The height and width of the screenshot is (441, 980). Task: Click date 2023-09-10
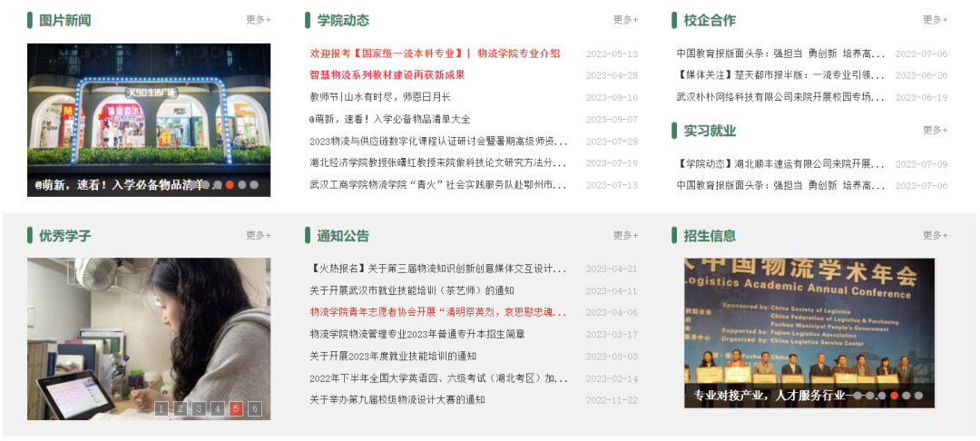612,98
